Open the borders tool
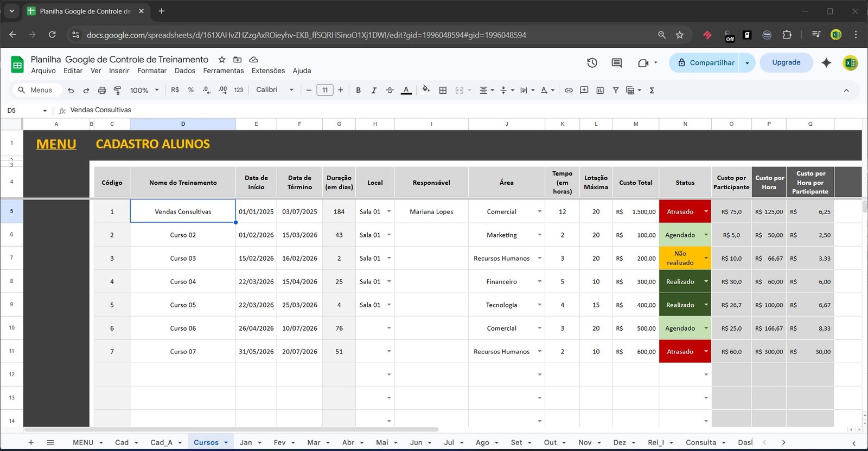The image size is (868, 451). coord(443,91)
